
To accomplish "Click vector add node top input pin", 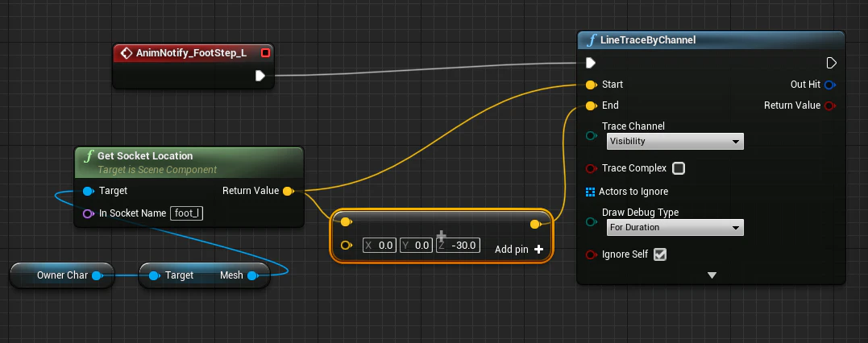I will click(x=346, y=222).
